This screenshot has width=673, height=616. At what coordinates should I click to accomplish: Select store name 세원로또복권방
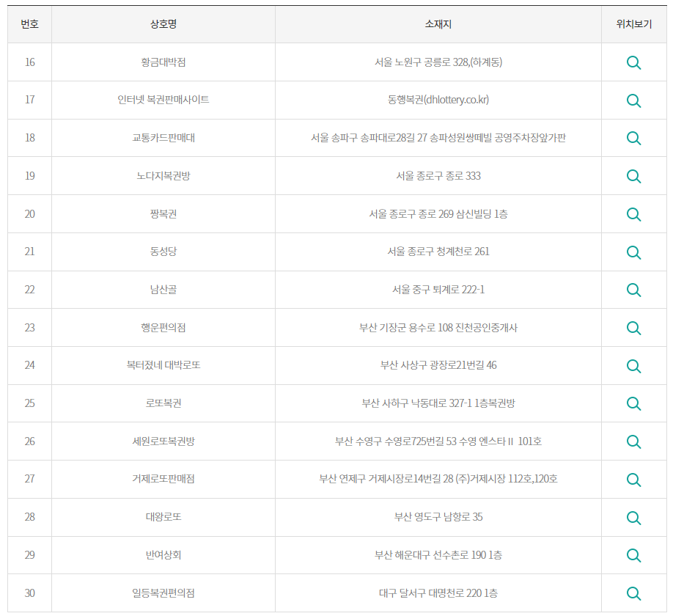(x=163, y=441)
